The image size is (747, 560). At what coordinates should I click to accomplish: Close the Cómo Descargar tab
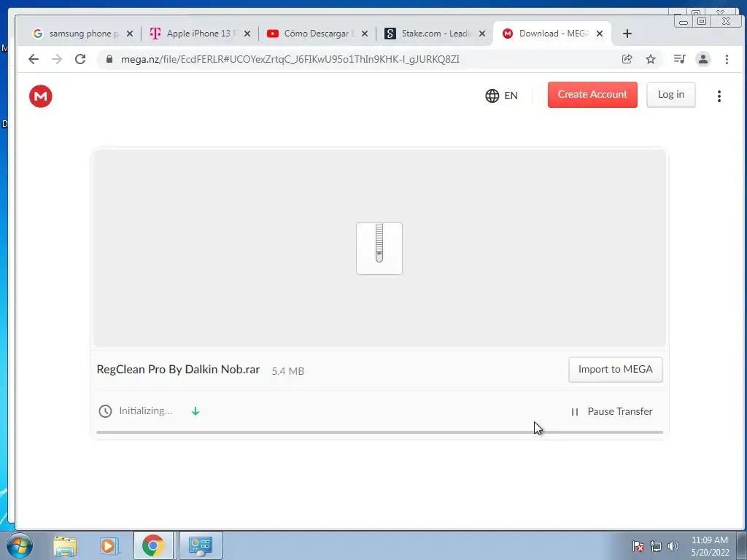click(365, 34)
